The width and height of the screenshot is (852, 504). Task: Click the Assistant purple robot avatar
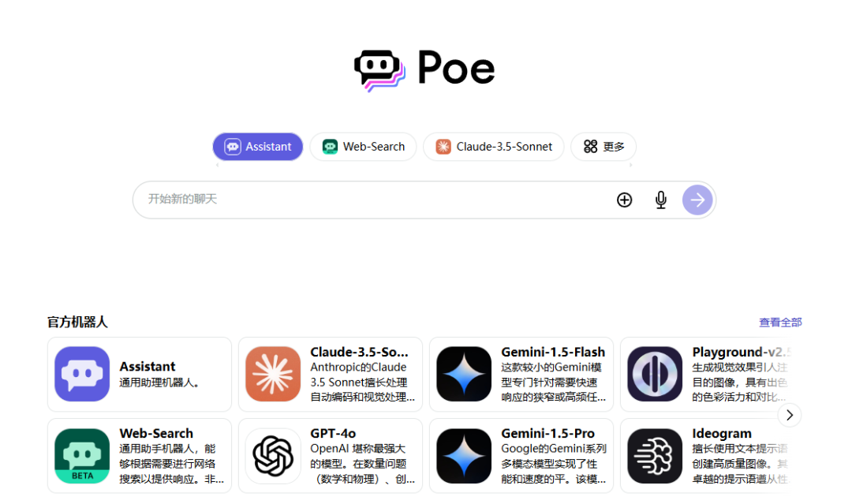point(81,374)
